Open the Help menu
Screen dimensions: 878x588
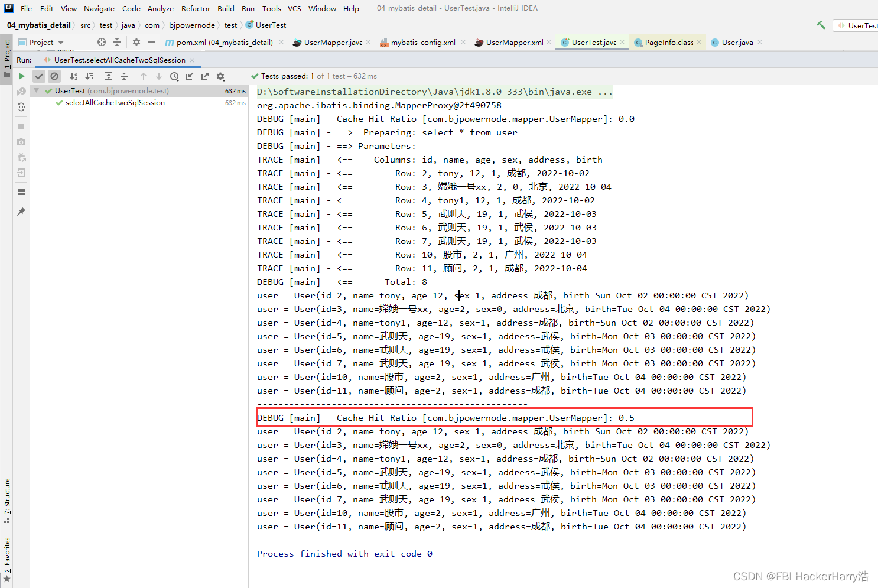pos(351,8)
